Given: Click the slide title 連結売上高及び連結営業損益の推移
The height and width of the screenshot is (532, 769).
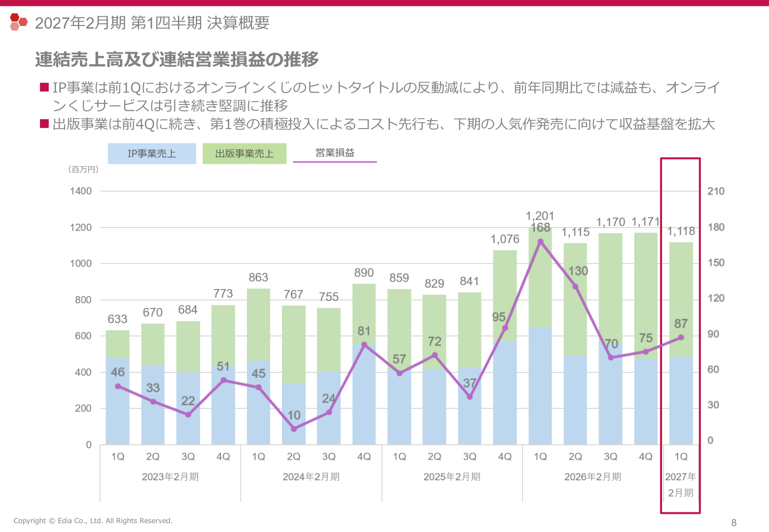Looking at the screenshot, I should pos(177,60).
